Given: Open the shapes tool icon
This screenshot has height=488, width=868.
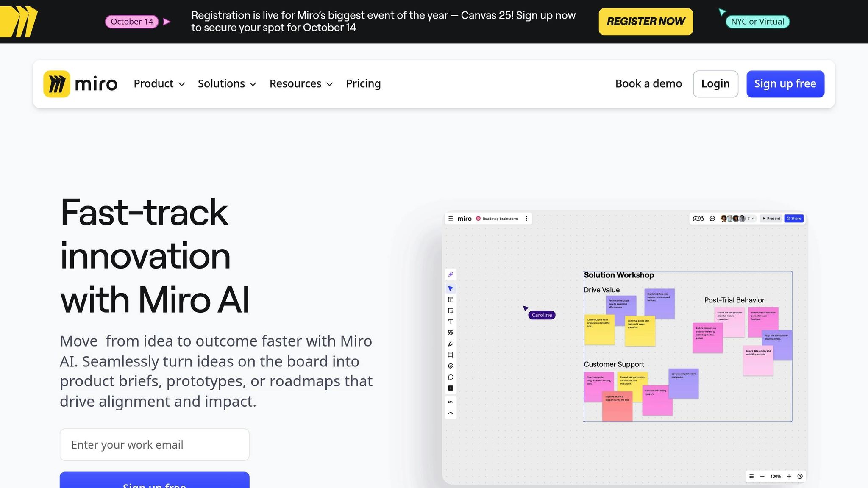Looking at the screenshot, I should [x=451, y=333].
